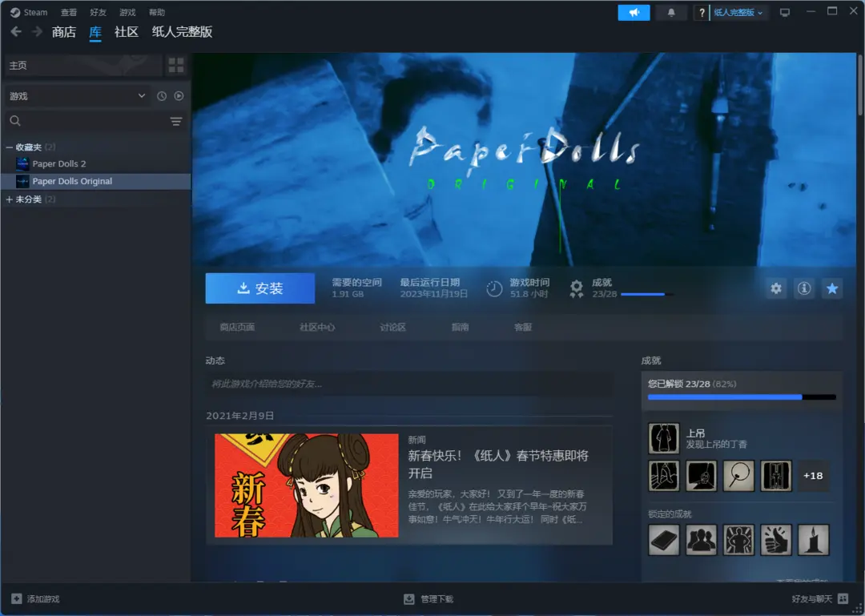Screen dimensions: 865x616
Task: Open notifications bell
Action: [x=671, y=12]
